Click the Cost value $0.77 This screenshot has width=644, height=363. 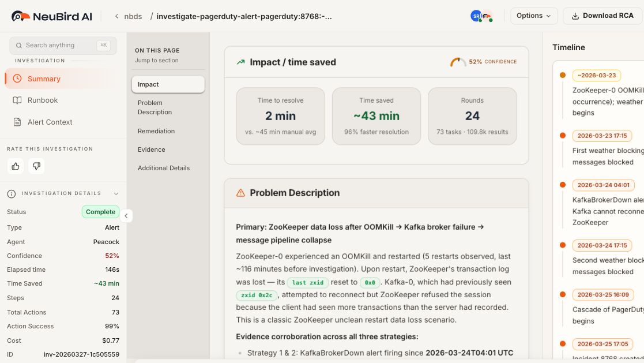[x=111, y=340]
